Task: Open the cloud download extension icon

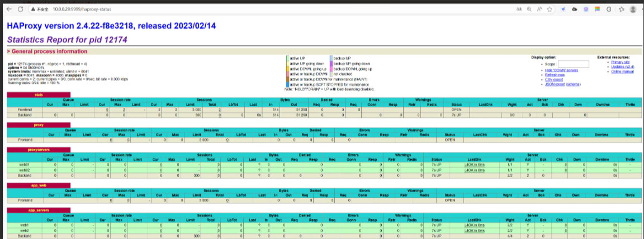Action: (575, 9)
